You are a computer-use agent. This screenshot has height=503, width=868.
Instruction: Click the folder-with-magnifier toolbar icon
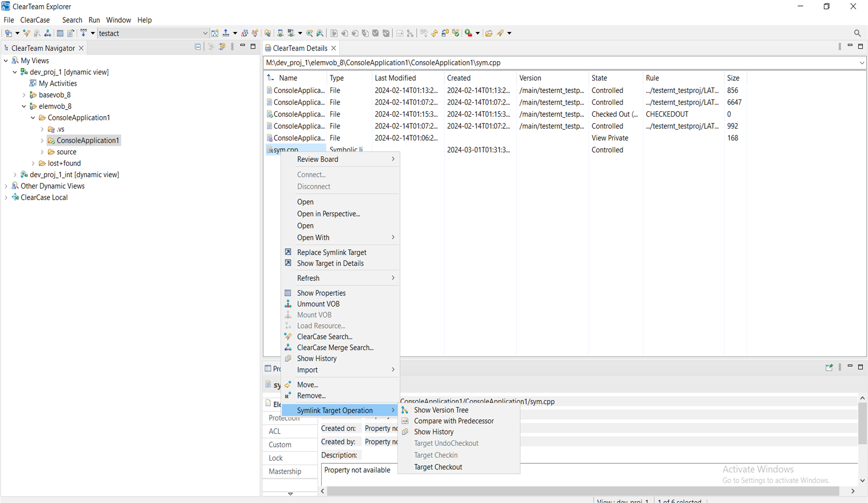pos(268,33)
